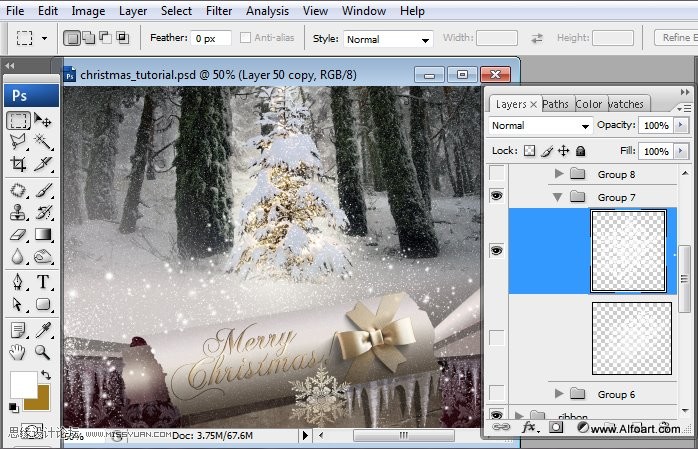698x449 pixels.
Task: Click the Feather input field
Action: 211,38
